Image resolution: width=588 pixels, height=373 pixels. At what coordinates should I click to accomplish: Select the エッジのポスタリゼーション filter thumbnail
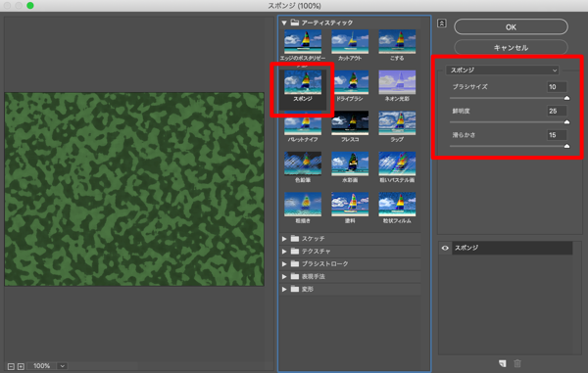click(x=303, y=41)
